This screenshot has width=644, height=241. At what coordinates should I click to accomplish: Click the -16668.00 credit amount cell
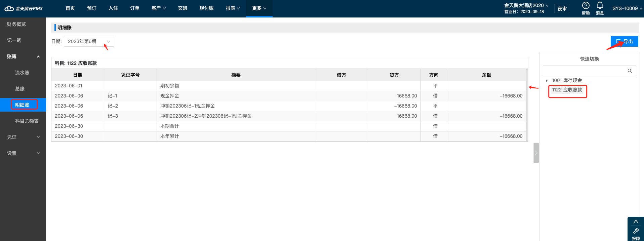pyautogui.click(x=394, y=106)
